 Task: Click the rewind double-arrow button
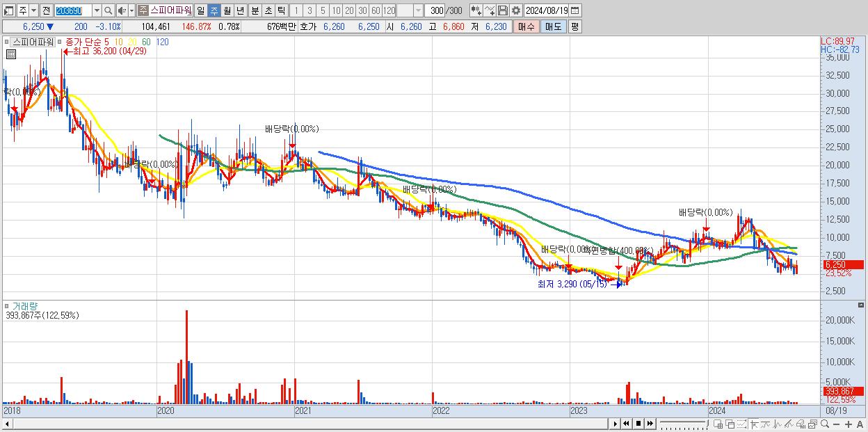coord(626,424)
